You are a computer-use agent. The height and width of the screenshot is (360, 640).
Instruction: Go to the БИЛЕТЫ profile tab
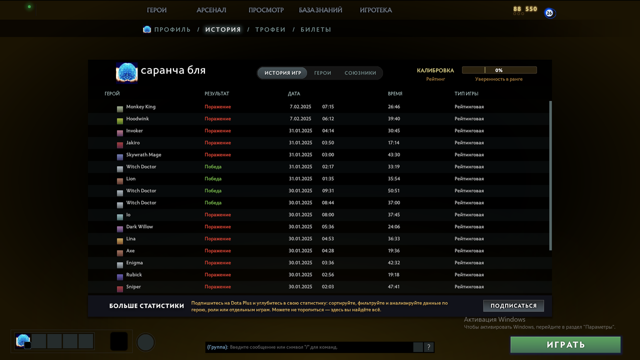316,29
